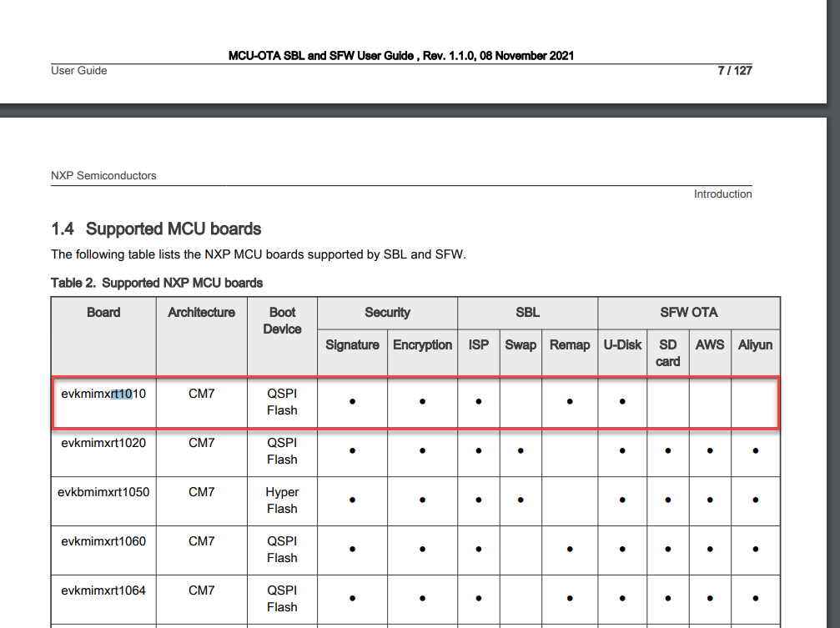
Task: Click the U-Disk column header
Action: (x=622, y=344)
